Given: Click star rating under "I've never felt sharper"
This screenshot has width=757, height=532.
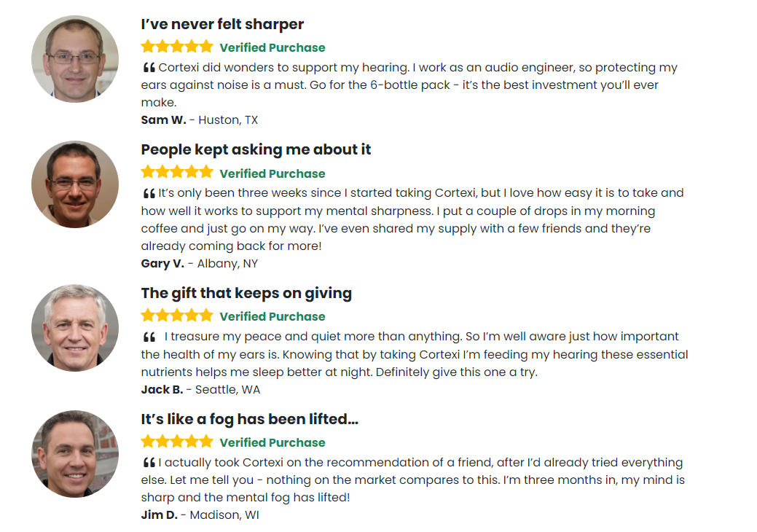Looking at the screenshot, I should point(177,47).
